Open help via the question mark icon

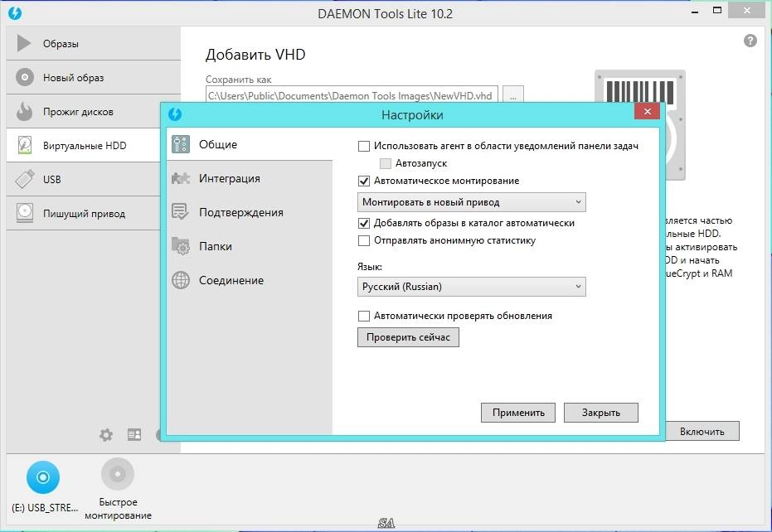tap(750, 41)
